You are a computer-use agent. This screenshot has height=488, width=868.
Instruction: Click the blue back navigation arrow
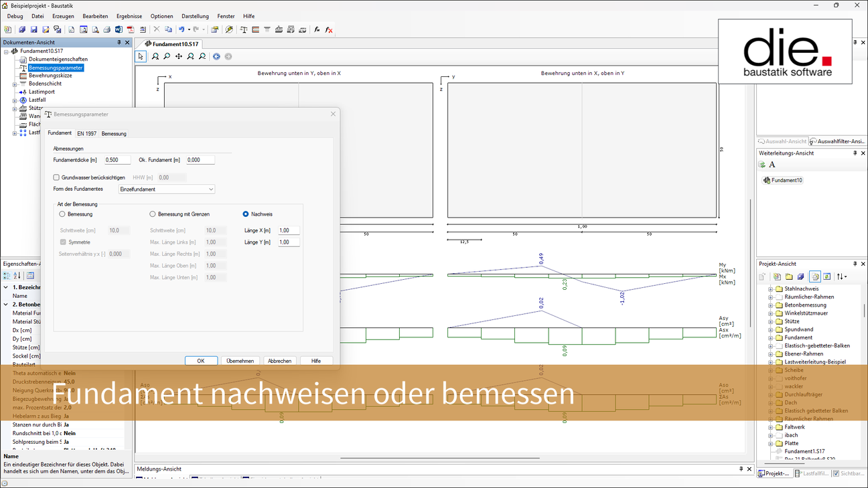click(216, 57)
